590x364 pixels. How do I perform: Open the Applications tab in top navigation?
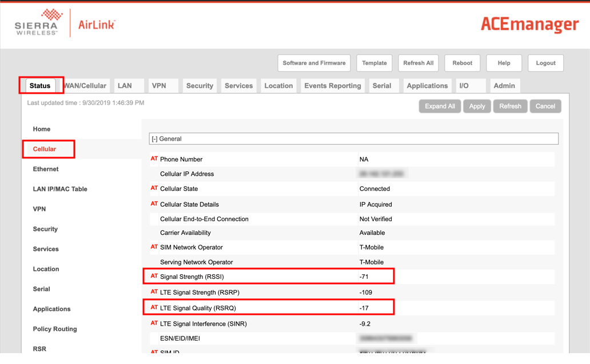(x=428, y=86)
